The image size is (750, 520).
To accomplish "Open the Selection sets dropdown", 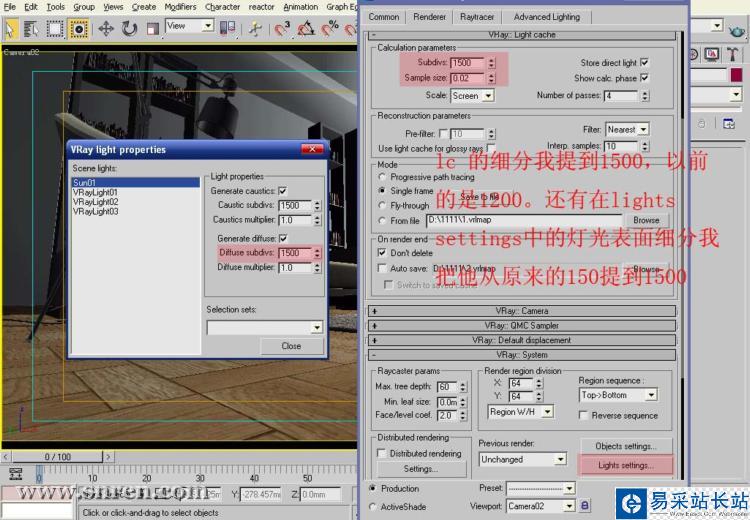I will [265, 327].
